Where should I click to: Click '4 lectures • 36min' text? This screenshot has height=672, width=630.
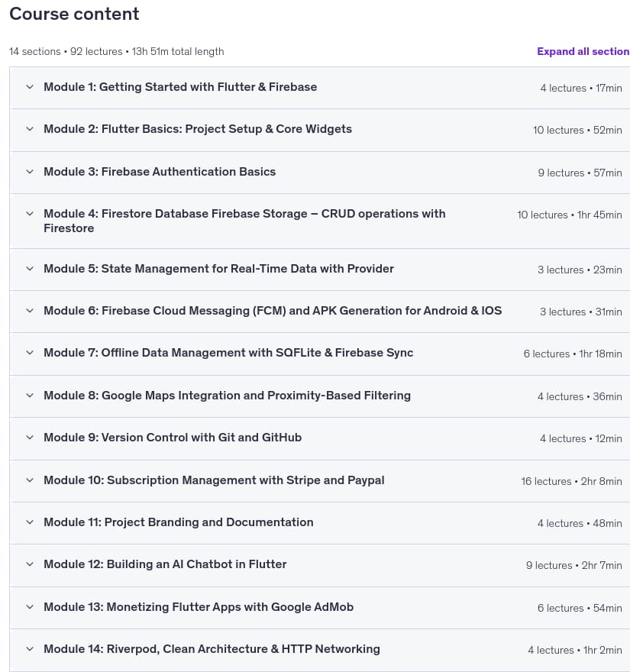click(580, 397)
